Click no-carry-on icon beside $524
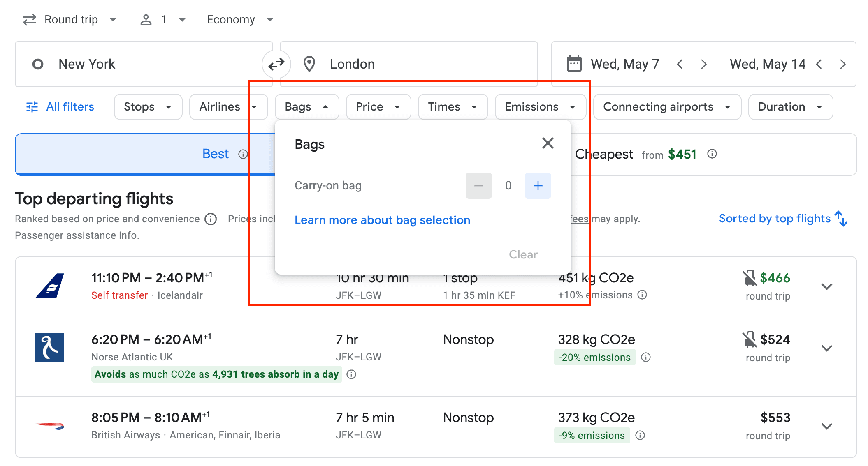The height and width of the screenshot is (466, 868). tap(750, 339)
